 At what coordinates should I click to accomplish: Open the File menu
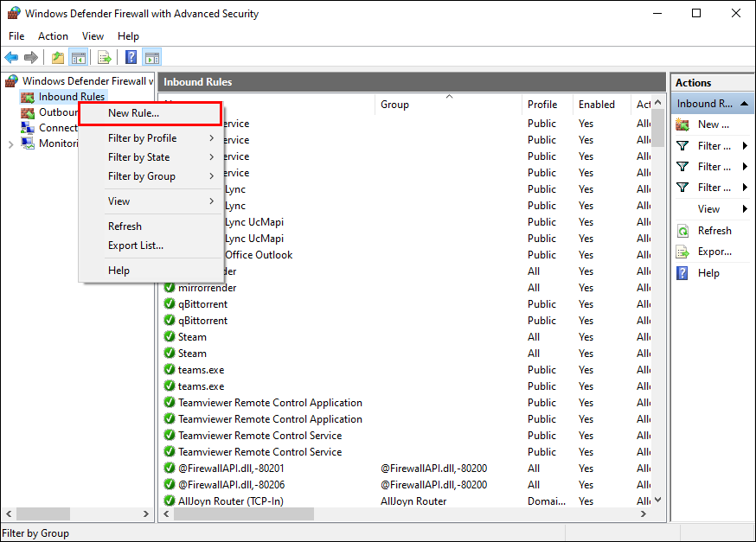(16, 36)
